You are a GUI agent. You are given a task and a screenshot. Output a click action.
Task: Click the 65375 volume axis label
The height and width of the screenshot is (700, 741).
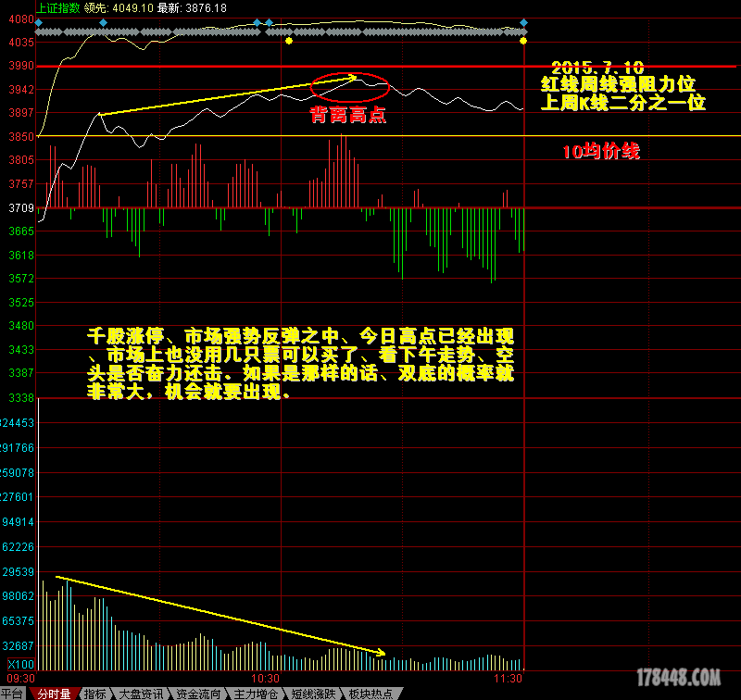[x=18, y=620]
